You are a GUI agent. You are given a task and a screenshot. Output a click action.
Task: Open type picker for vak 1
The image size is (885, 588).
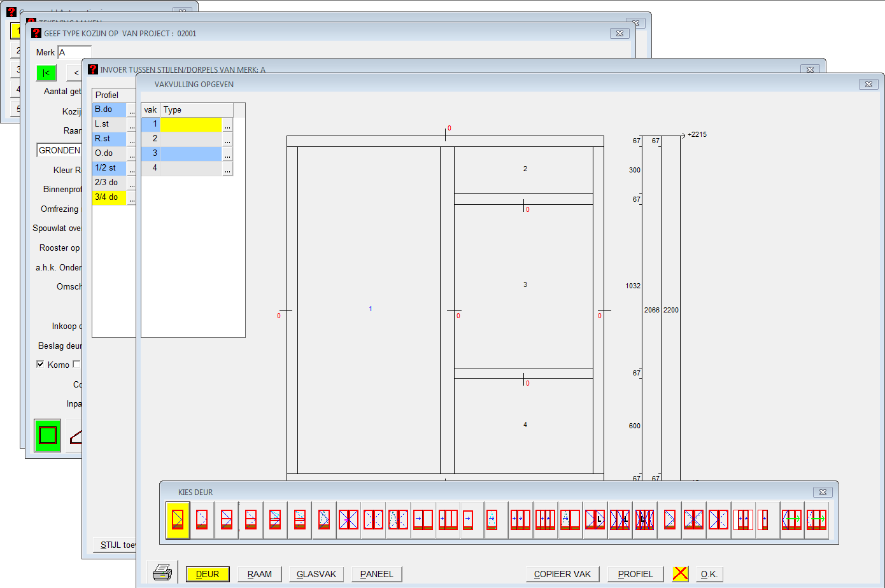[227, 125]
